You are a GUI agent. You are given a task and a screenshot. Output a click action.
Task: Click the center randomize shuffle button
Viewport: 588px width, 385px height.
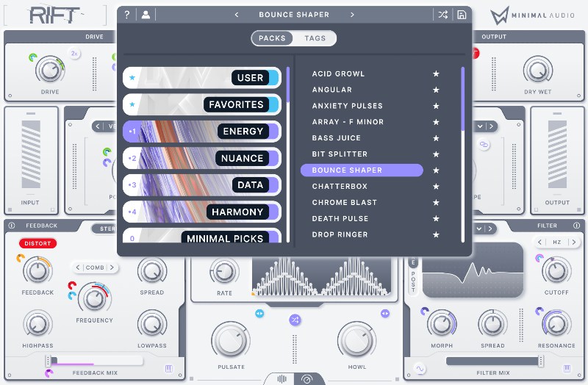pos(295,320)
